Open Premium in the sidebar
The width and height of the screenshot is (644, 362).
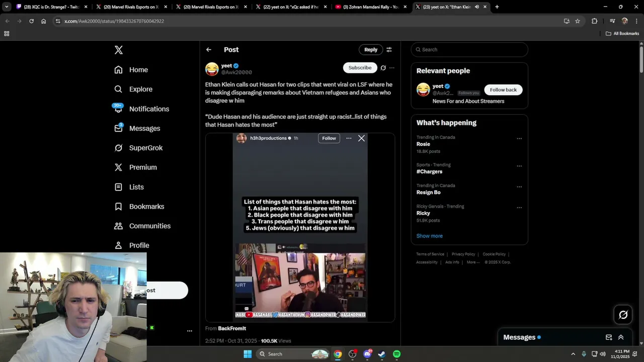click(136, 167)
